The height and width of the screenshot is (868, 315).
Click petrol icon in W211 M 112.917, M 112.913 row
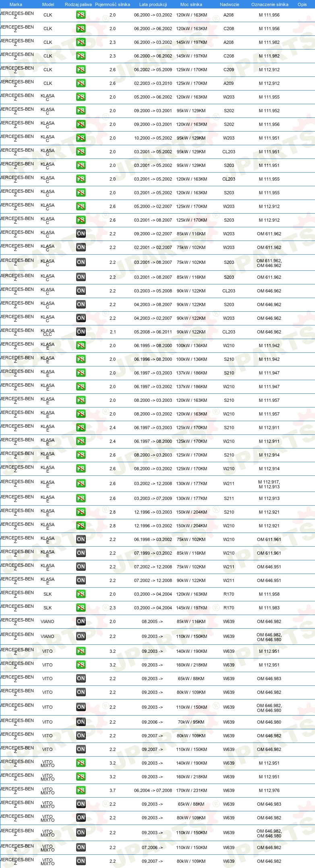tap(81, 483)
